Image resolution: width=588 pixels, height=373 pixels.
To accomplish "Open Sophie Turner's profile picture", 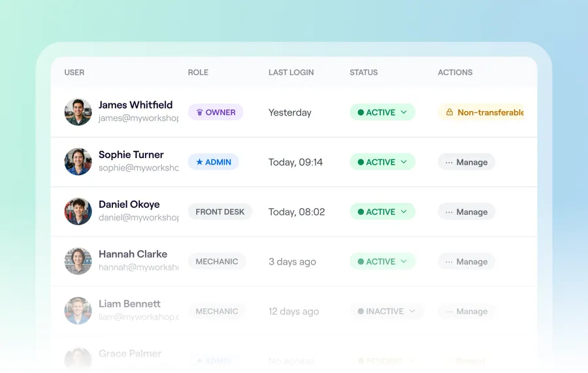I will [78, 162].
